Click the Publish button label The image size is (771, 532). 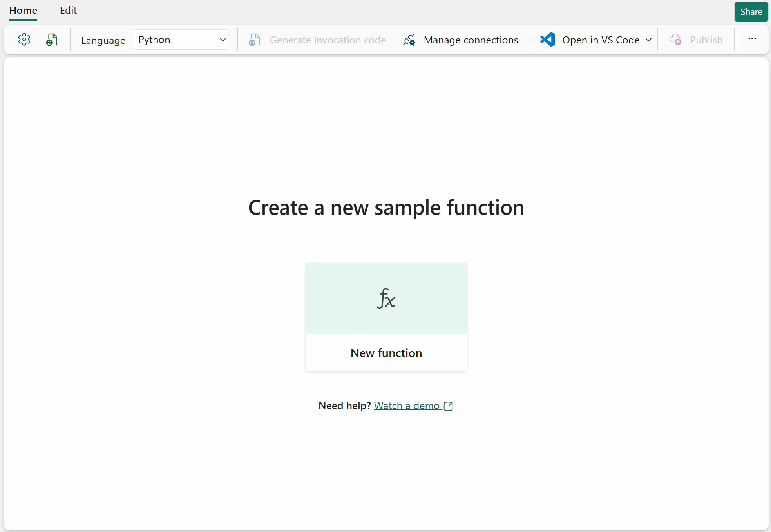706,40
